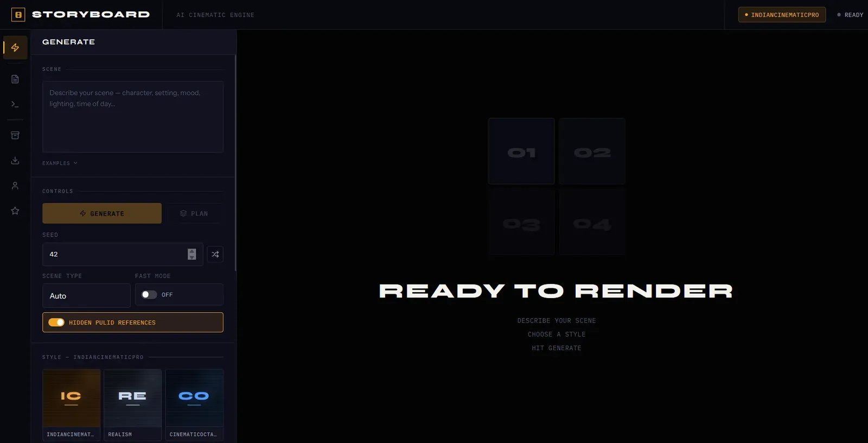Adjust the seed stepper arrows
This screenshot has height=443, width=868.
(192, 254)
